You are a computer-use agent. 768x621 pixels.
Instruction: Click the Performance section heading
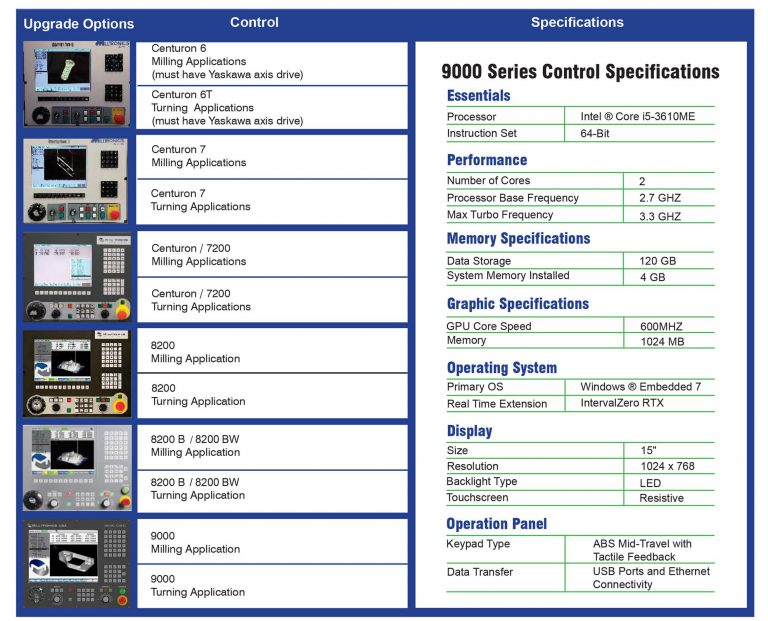(x=487, y=160)
